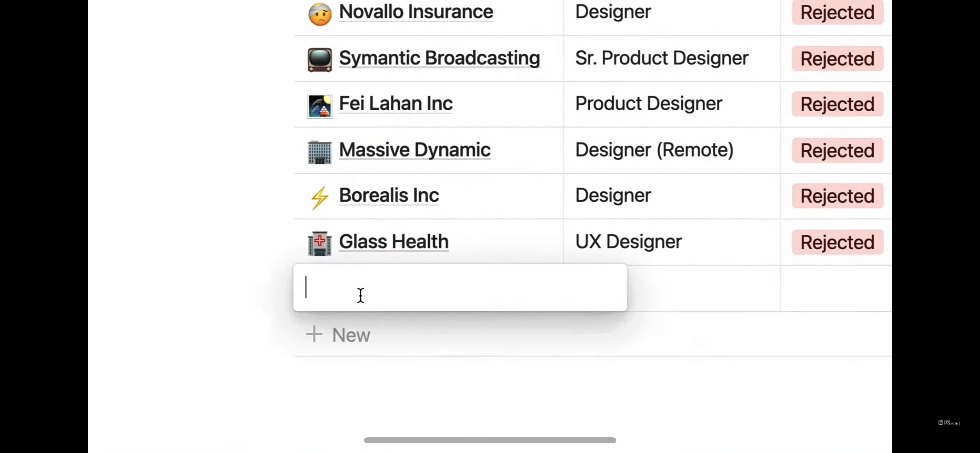Edit the Sr. Product Designer role cell
Screen dimensions: 980x453
click(672, 58)
